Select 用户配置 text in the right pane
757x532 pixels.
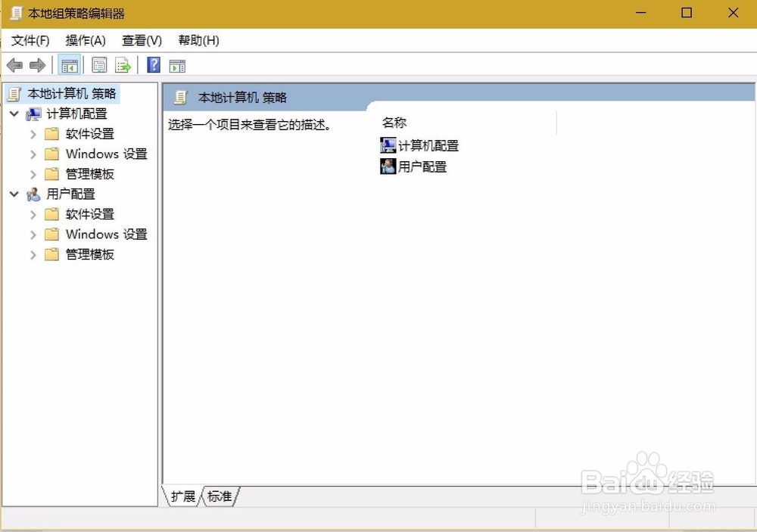[422, 167]
